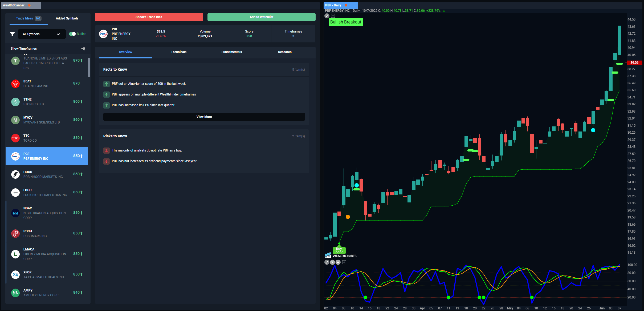
Task: Click the Amplify Energy AMPY logo
Action: tap(15, 293)
